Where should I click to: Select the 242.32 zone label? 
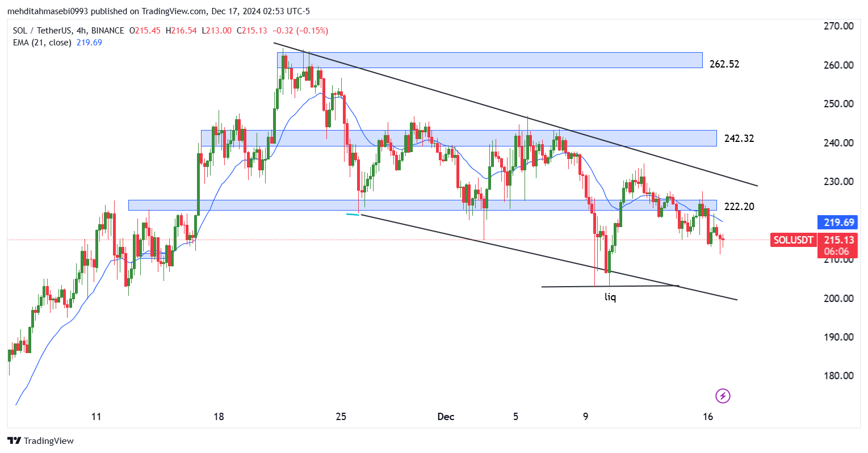click(x=739, y=139)
